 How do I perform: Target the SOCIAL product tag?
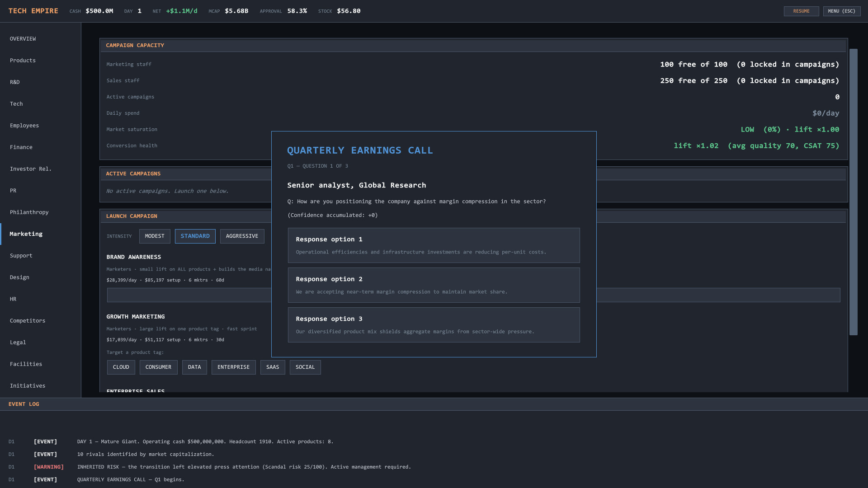click(305, 367)
